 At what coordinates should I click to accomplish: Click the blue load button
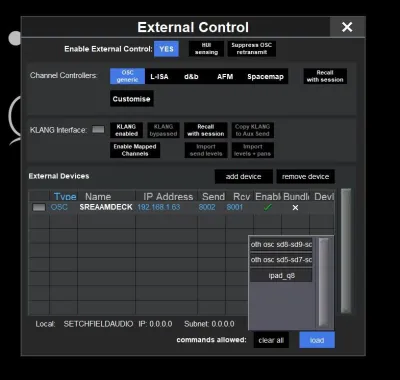(x=317, y=340)
